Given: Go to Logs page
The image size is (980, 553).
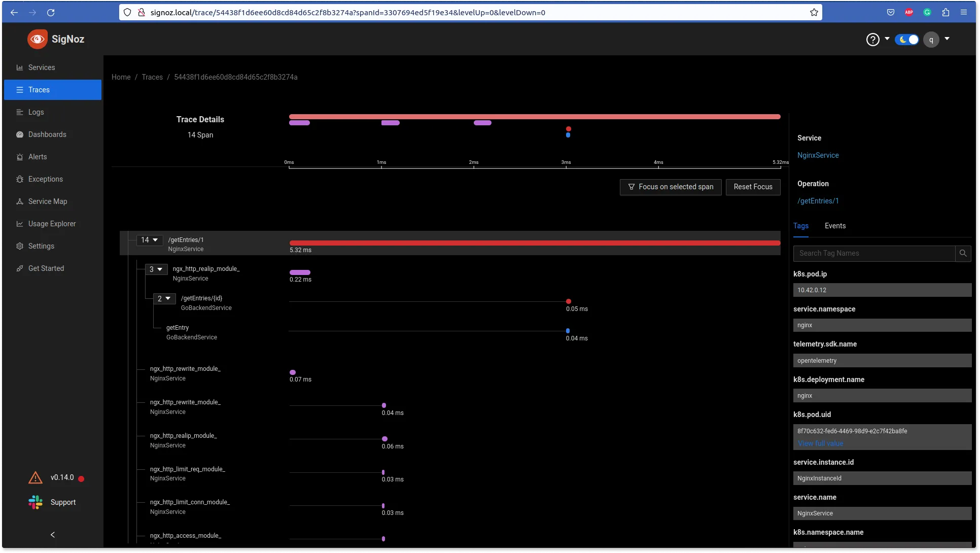Looking at the screenshot, I should click(x=36, y=112).
